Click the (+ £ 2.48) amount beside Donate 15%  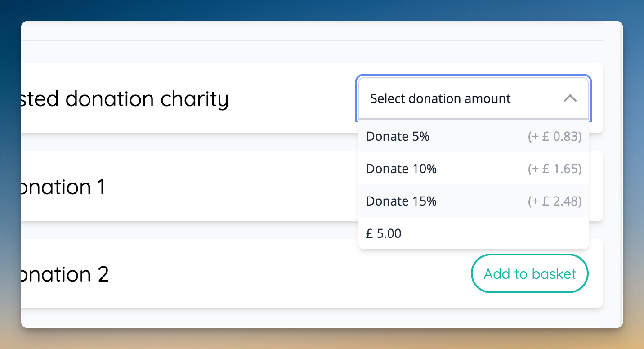tap(555, 201)
